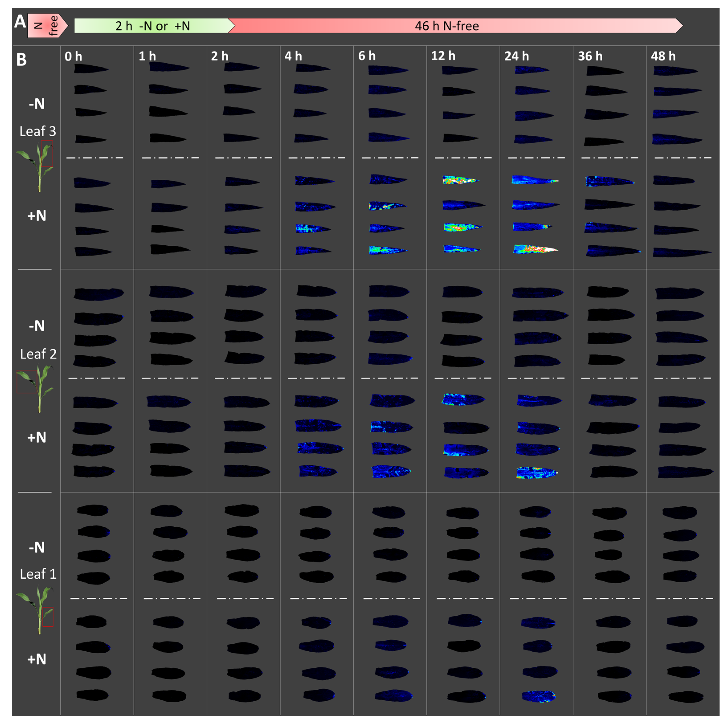Screen dimensions: 728x723
Task: Select the '0 h' column header
Action: [x=73, y=57]
